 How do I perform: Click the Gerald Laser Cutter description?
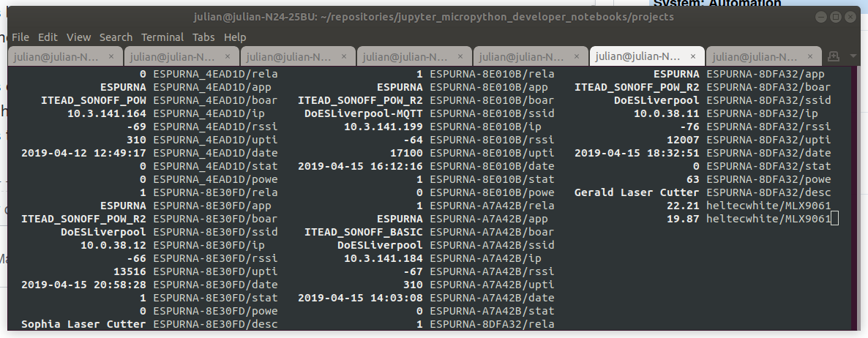[637, 192]
